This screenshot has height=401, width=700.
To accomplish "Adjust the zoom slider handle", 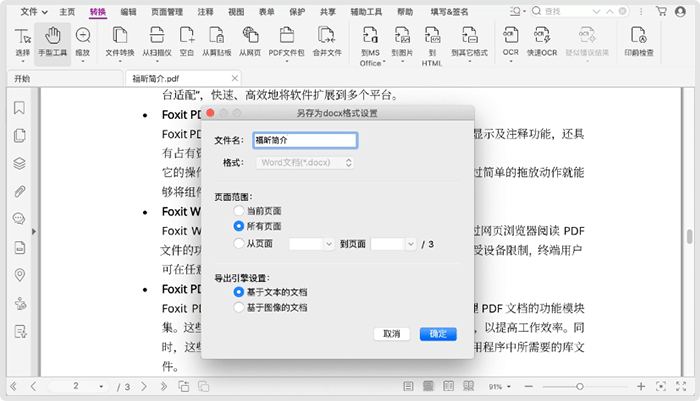I will pyautogui.click(x=579, y=386).
